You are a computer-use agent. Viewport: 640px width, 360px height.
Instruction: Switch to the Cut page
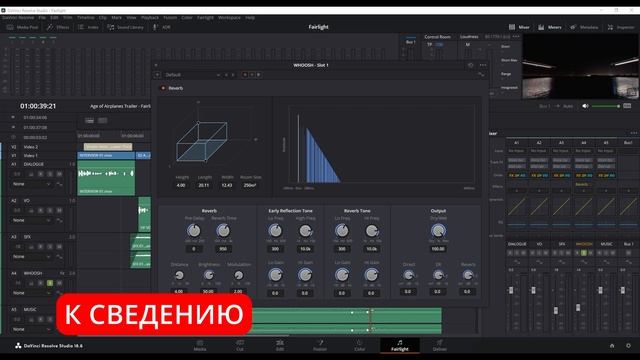240,345
